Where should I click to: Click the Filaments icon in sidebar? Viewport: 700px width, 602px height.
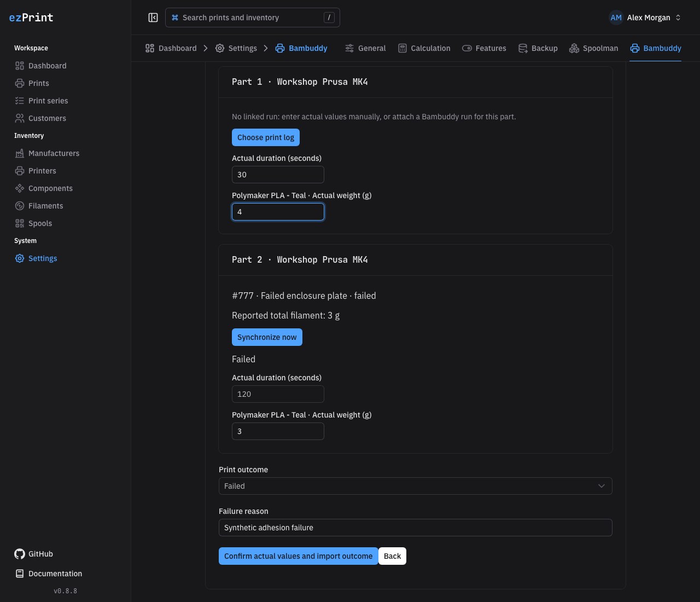pos(20,206)
